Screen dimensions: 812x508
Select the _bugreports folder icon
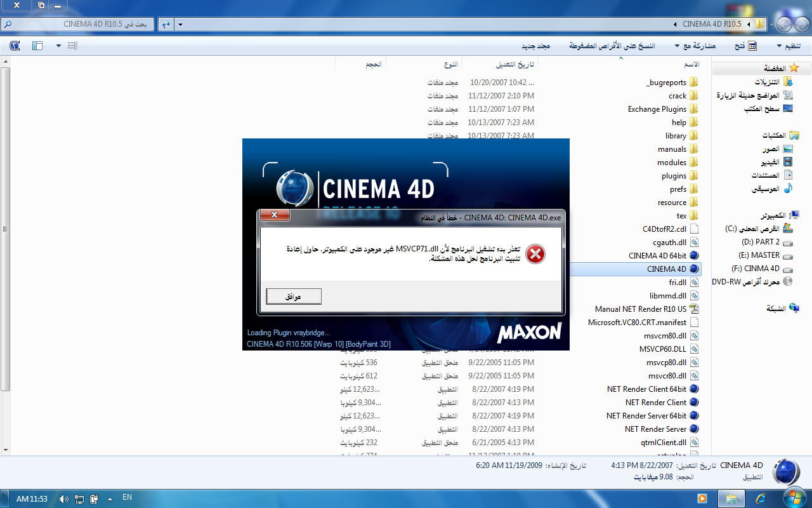tap(693, 83)
